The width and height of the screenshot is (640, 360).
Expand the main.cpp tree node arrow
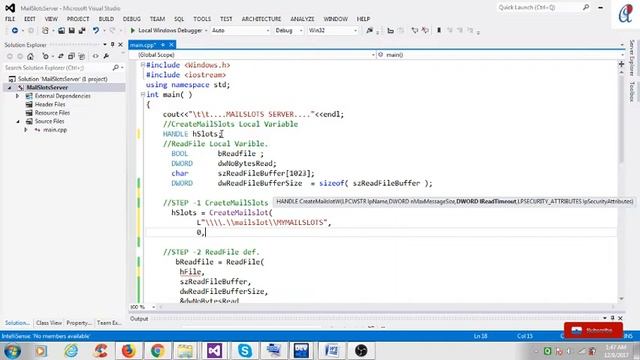tap(26, 130)
